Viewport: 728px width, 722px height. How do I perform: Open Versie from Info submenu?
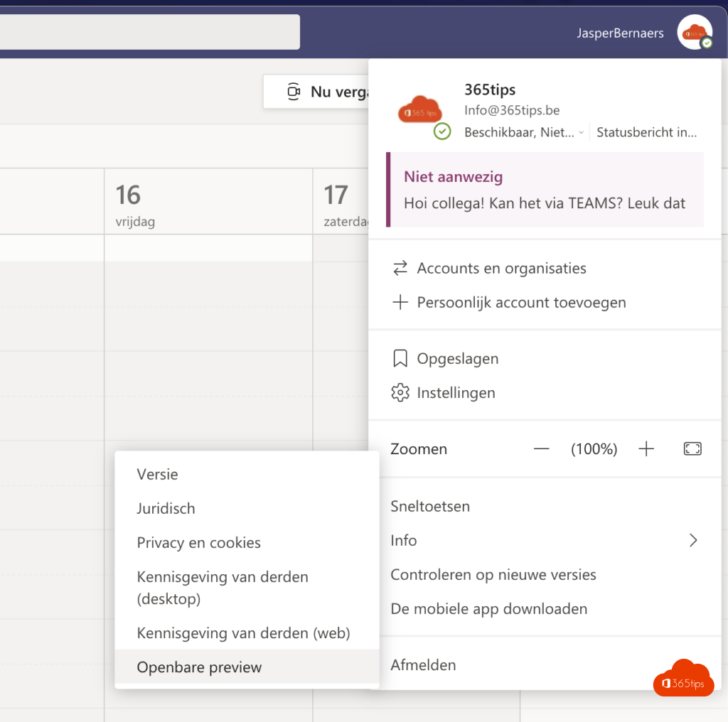[x=158, y=475]
